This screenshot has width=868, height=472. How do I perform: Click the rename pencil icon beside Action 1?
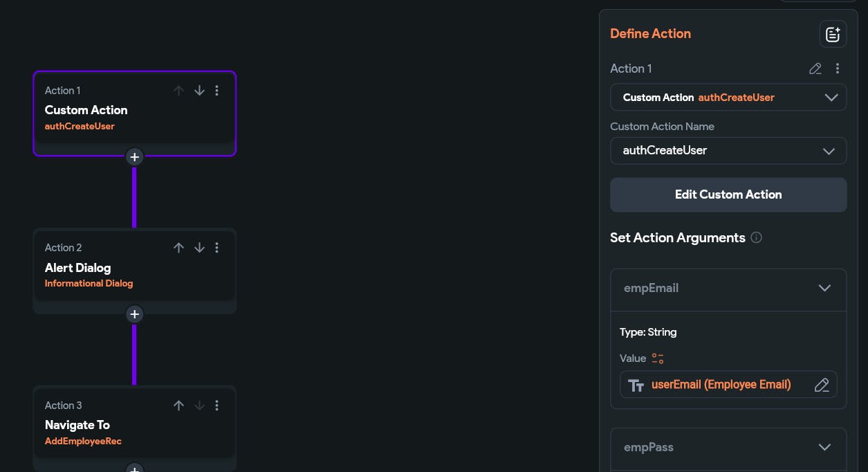[815, 69]
